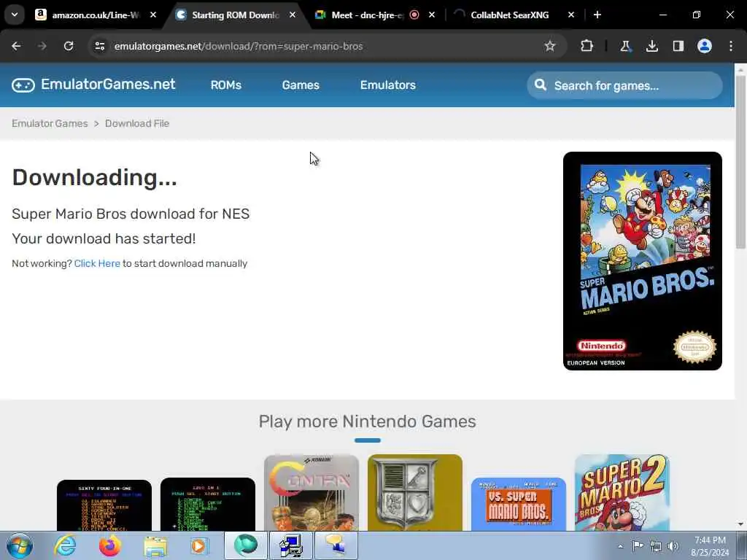
Task: Open the Games menu
Action: click(x=301, y=85)
